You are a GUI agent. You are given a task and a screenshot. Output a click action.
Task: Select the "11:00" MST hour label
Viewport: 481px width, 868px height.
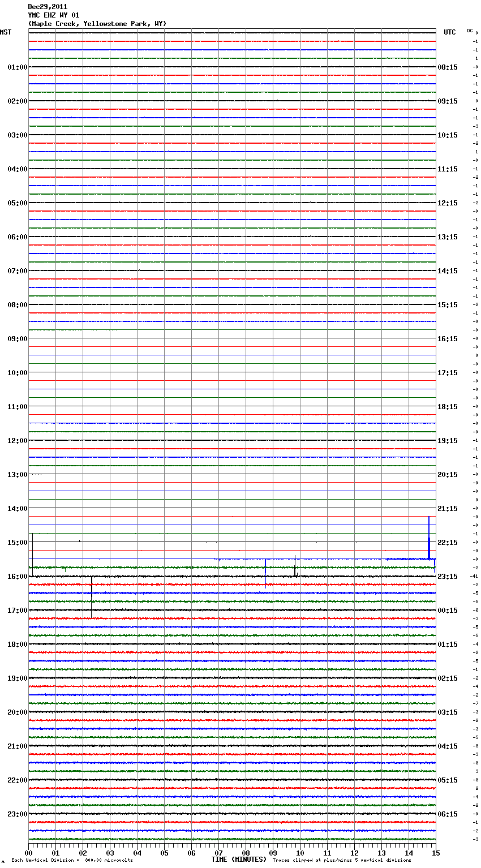(x=18, y=407)
